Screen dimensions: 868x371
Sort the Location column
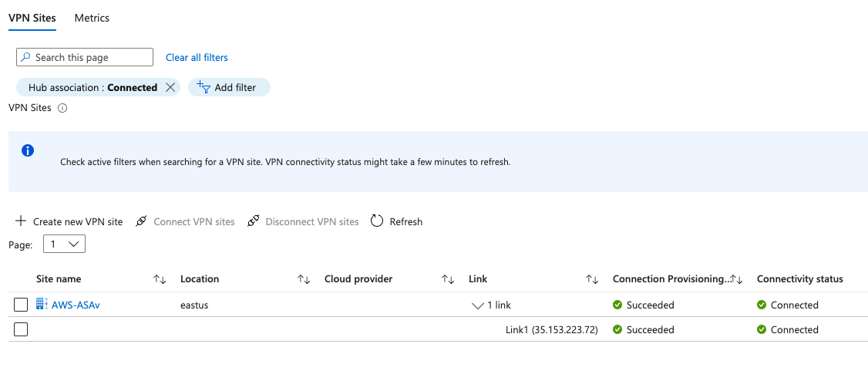[304, 280]
